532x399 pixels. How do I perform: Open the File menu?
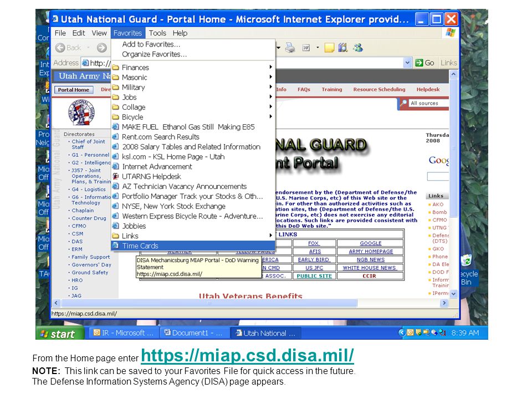click(x=60, y=33)
